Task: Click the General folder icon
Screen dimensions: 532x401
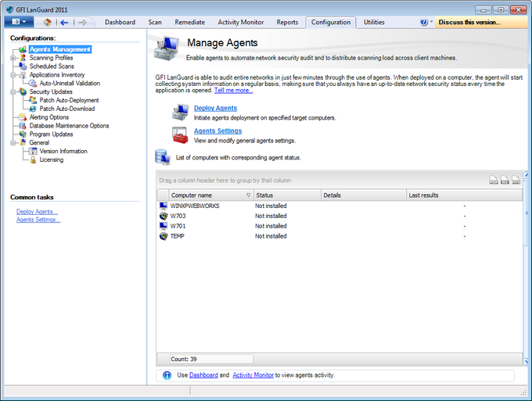Action: click(x=23, y=142)
